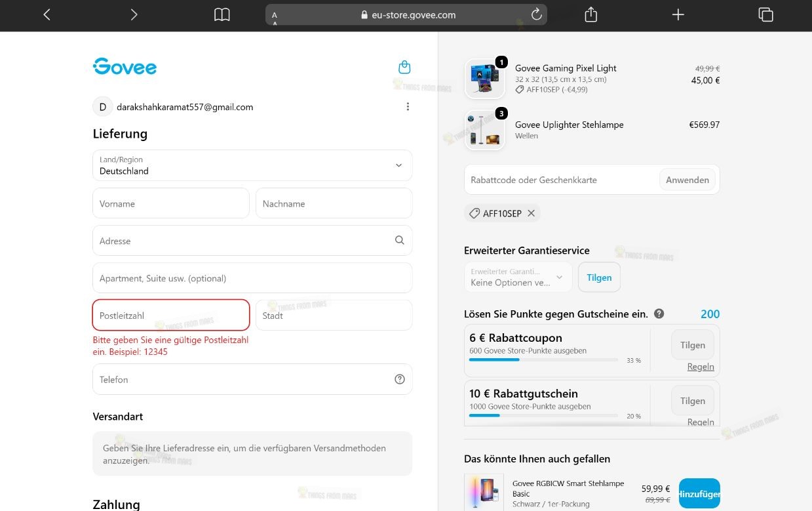Screen dimensions: 812x511
Task: Click the eu-store.govee.com address bar
Action: 406,14
